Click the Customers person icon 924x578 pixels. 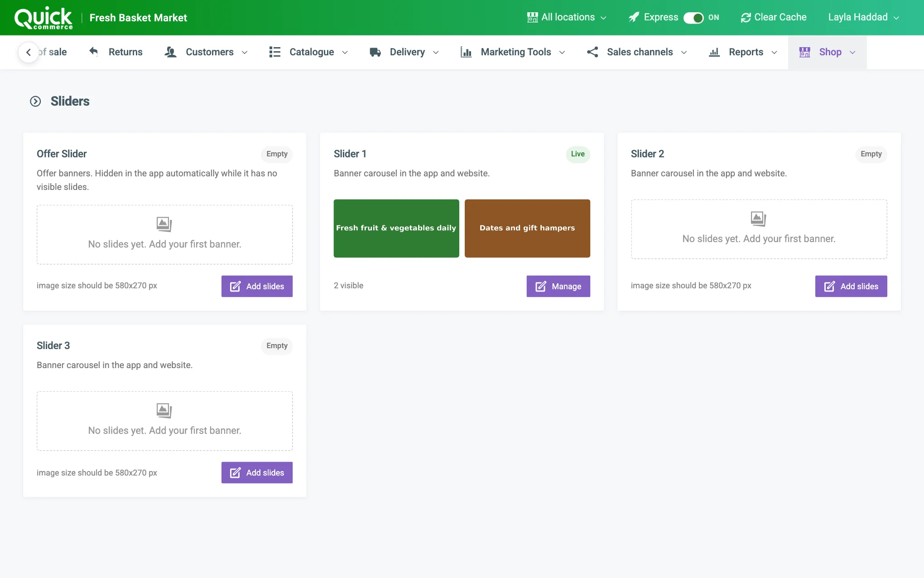point(170,52)
